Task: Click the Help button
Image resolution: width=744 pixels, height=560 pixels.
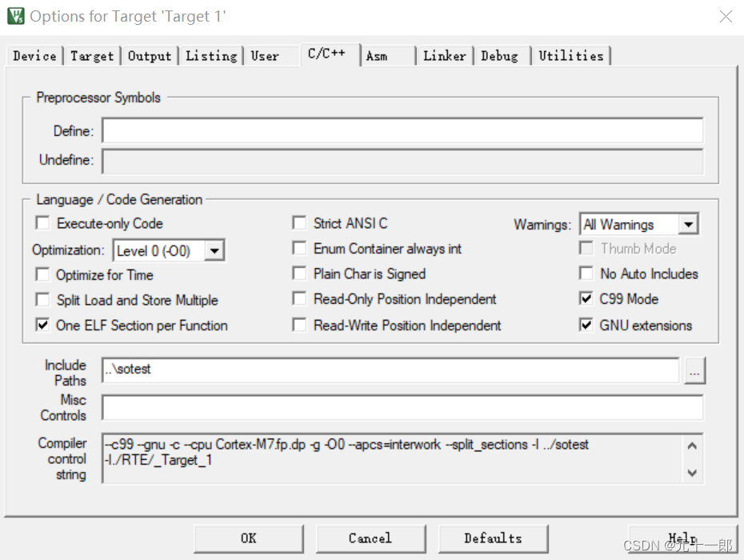Action: pyautogui.click(x=682, y=538)
